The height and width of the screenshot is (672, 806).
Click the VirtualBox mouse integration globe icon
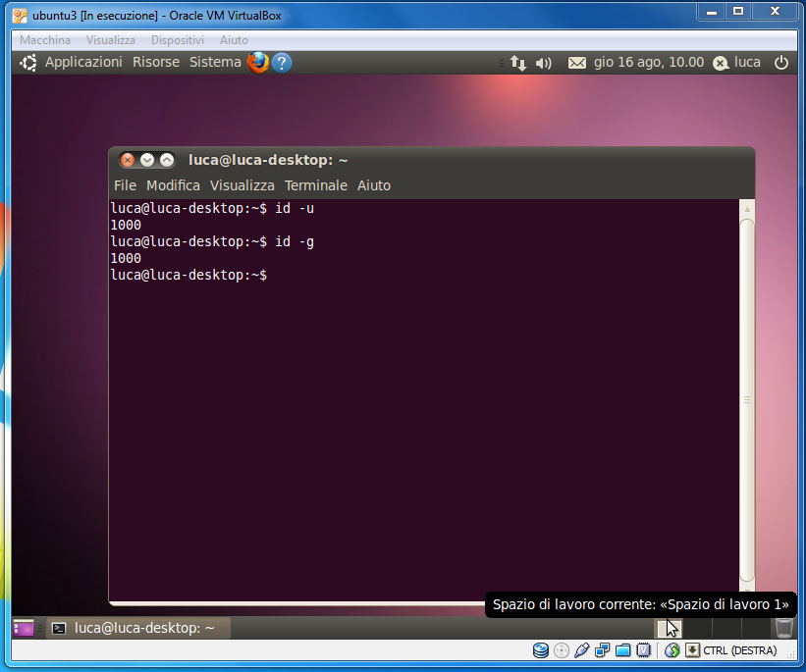(672, 650)
